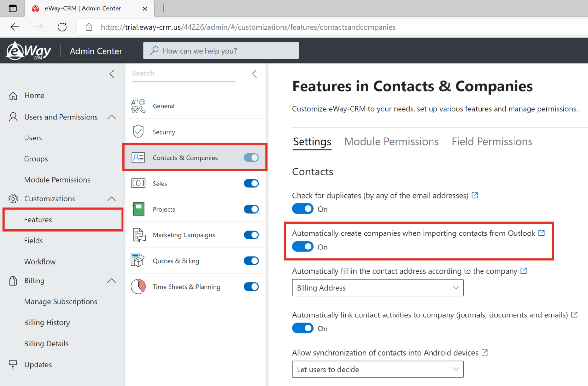Screen dimensions: 588x386
Task: Open help link for auto-create companies from Outlook
Action: tap(542, 233)
